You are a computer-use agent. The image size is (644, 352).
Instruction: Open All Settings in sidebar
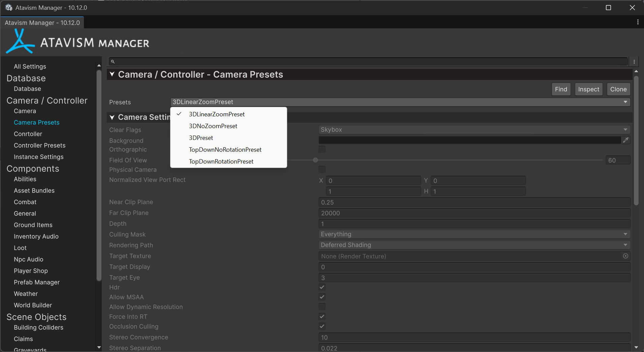point(30,66)
